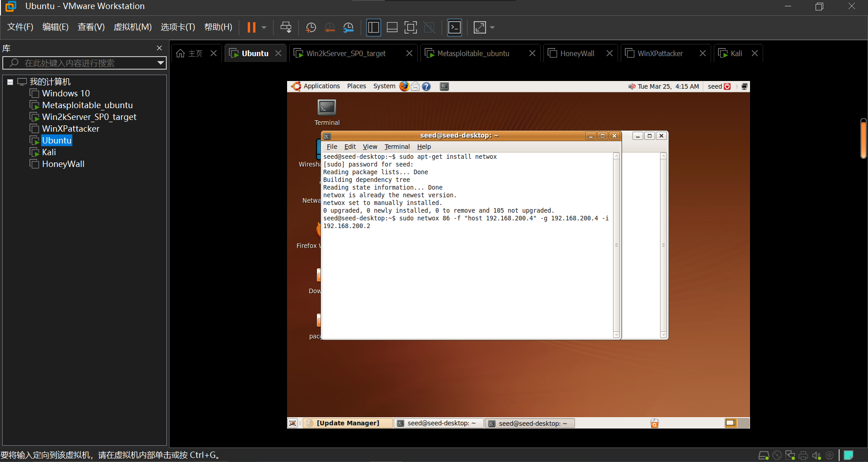The image size is (868, 462).
Task: Select HoneyWall in the library tree
Action: (x=63, y=164)
